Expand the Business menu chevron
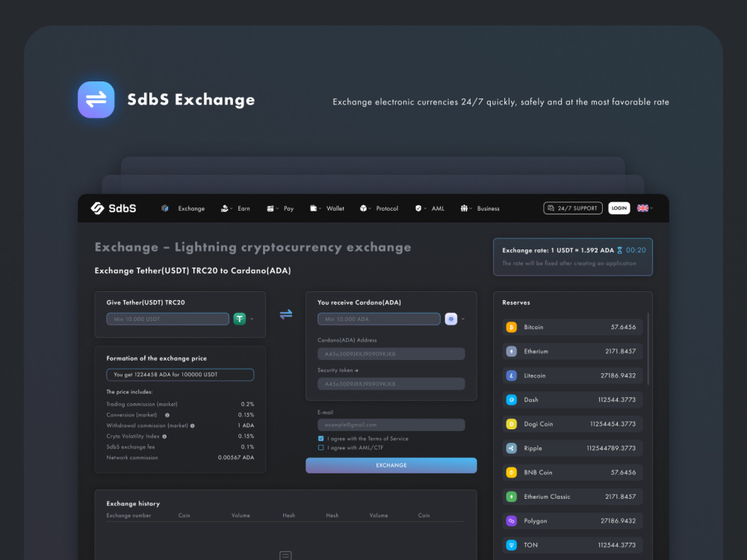The height and width of the screenshot is (560, 747). [x=471, y=208]
